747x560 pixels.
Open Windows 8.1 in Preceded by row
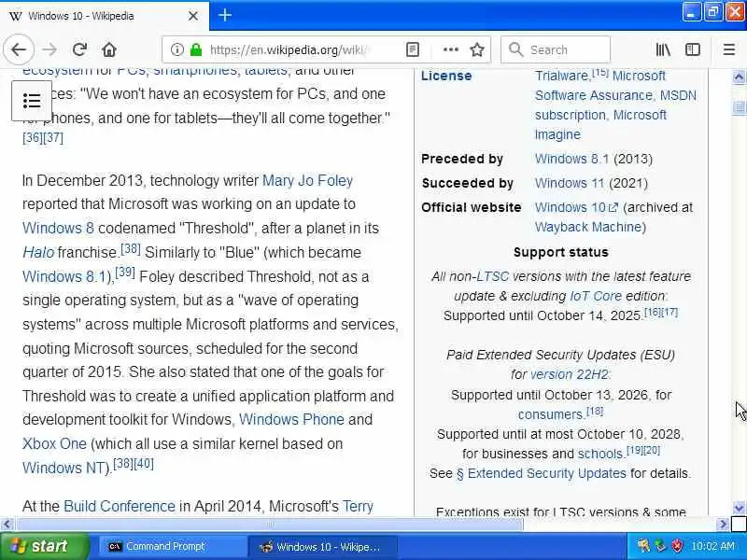pos(571,159)
